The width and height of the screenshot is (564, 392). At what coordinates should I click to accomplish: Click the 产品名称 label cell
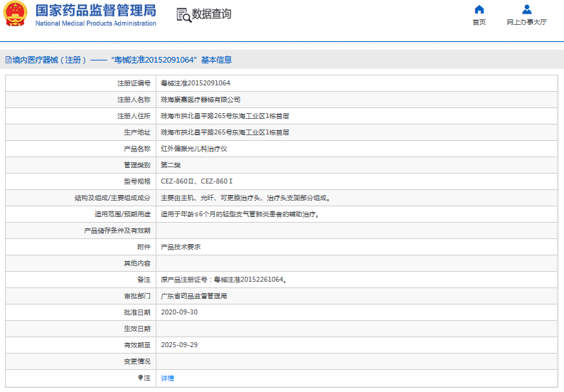click(81, 149)
